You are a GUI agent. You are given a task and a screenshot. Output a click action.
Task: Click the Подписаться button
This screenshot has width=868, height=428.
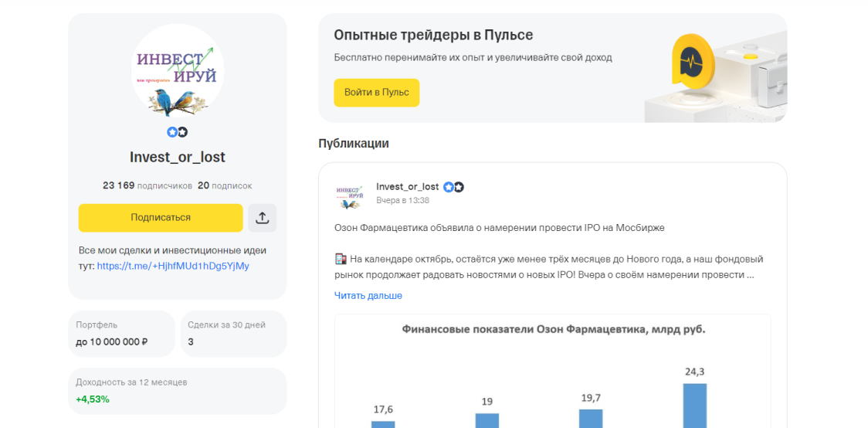click(161, 218)
